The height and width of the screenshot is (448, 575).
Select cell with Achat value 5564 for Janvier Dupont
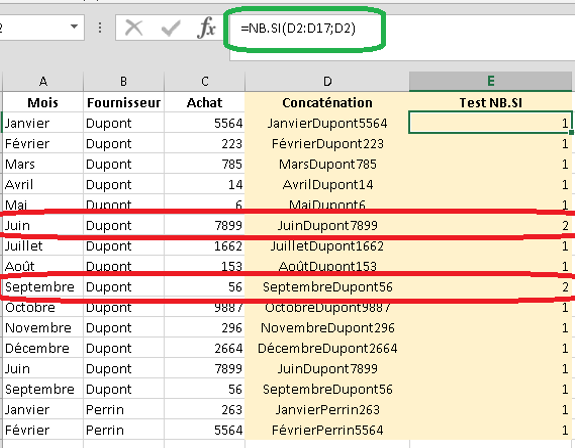tap(204, 123)
